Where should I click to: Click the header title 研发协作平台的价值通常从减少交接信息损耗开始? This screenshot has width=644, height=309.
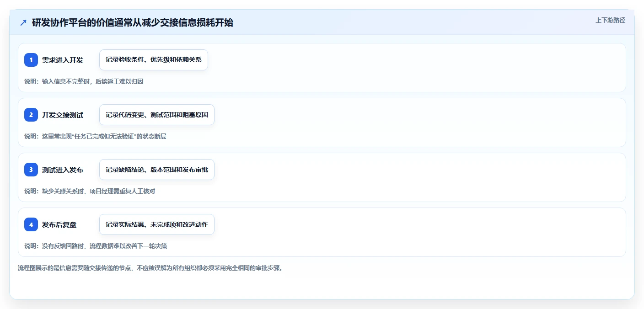pos(133,23)
